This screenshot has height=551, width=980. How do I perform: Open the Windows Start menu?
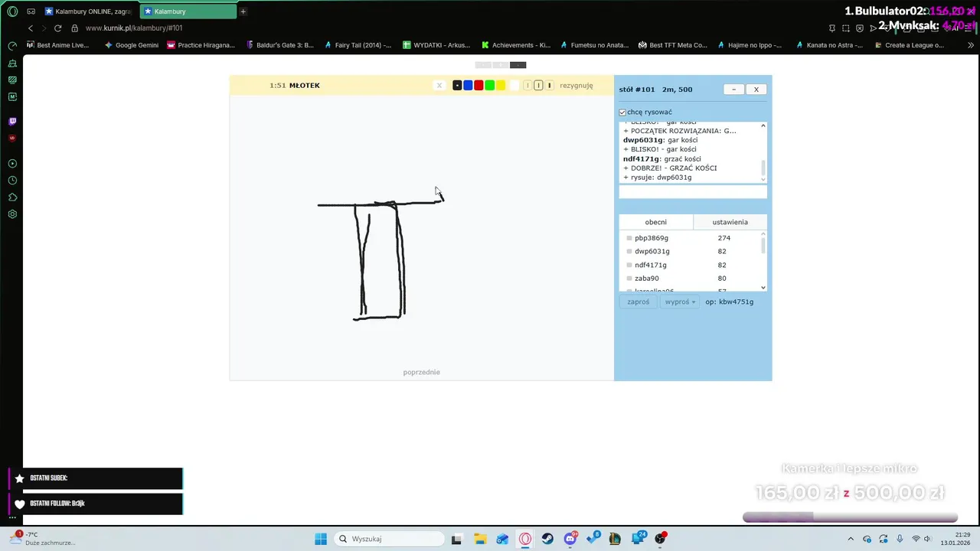(321, 539)
